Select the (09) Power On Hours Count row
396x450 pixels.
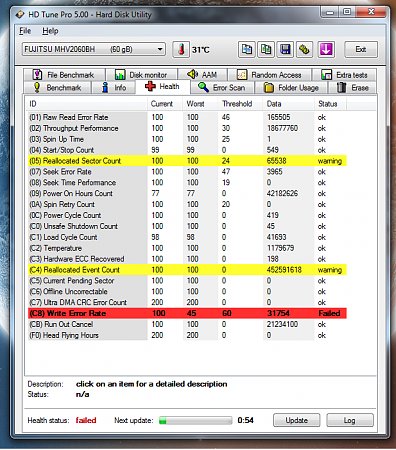187,194
